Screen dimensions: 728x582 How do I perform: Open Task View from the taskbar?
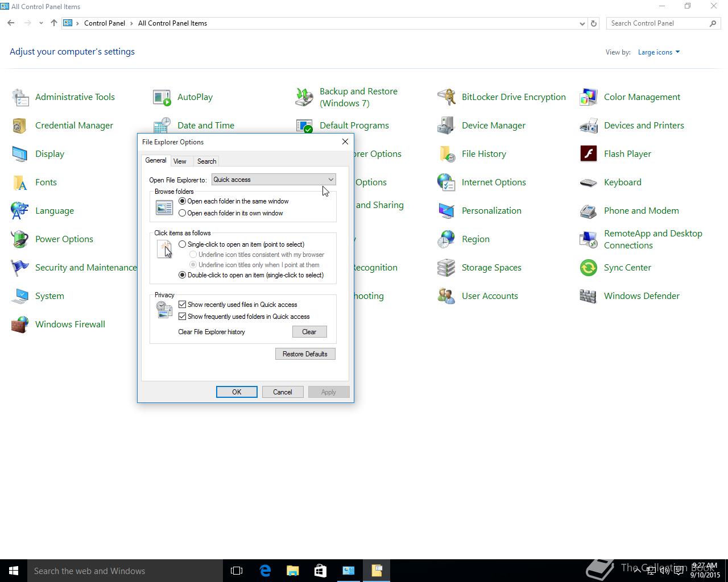237,571
